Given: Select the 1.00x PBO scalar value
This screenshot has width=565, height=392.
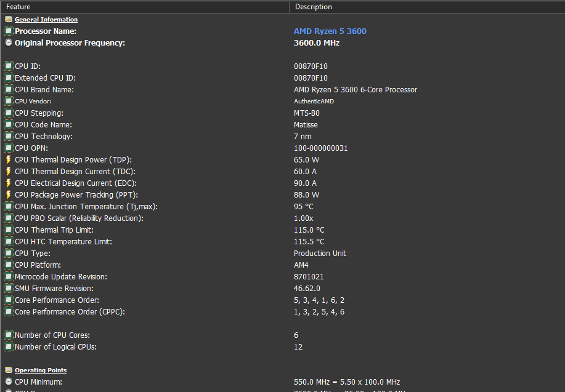Looking at the screenshot, I should tap(303, 218).
